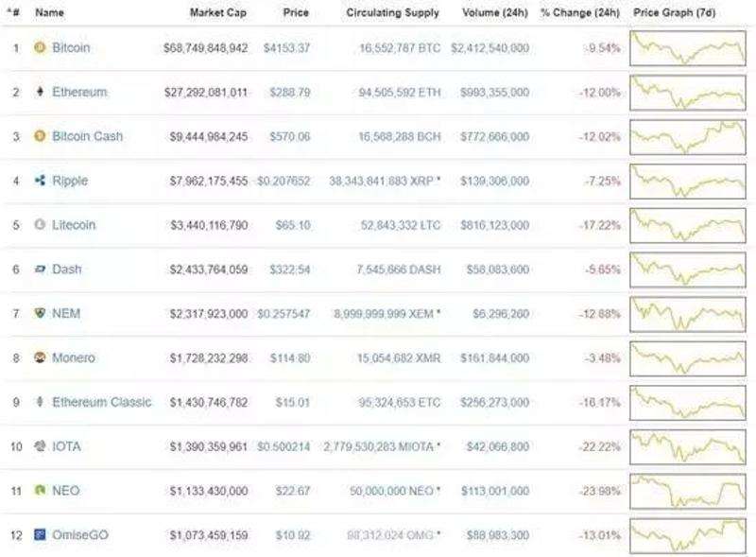756x557 pixels.
Task: Sort table by Volume (24h) header
Action: click(495, 13)
